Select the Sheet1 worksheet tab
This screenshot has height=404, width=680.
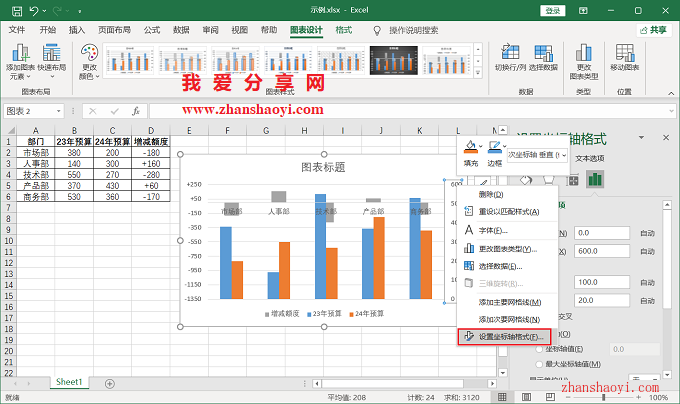click(69, 382)
